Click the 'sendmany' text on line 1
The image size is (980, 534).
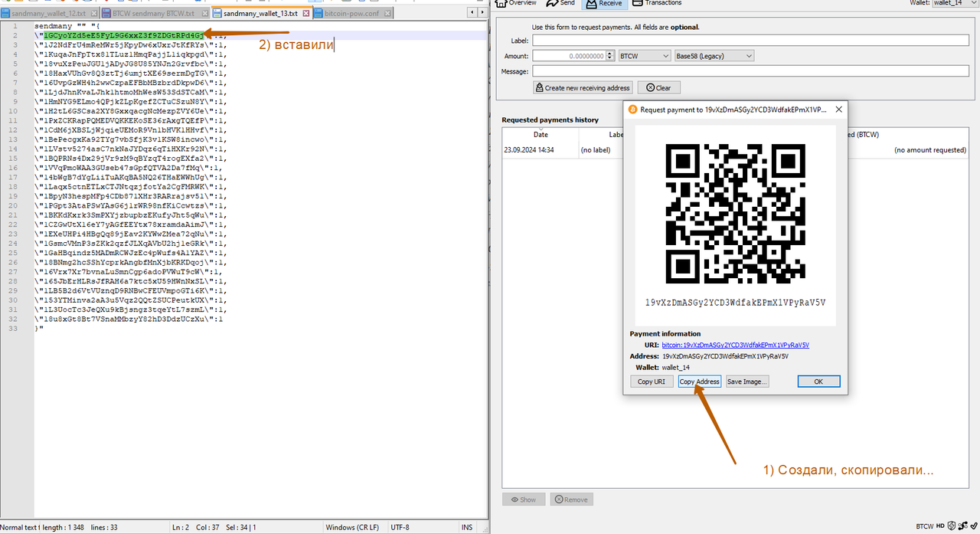54,26
